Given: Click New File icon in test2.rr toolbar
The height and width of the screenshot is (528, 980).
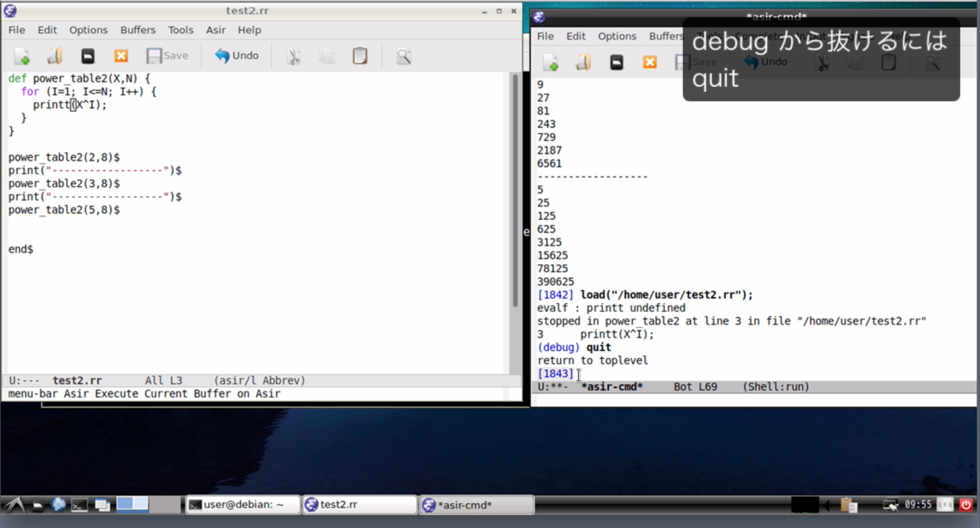Looking at the screenshot, I should [x=22, y=56].
